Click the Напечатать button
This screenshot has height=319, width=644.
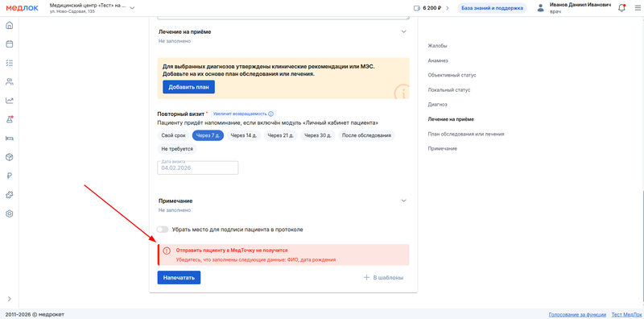pos(179,277)
